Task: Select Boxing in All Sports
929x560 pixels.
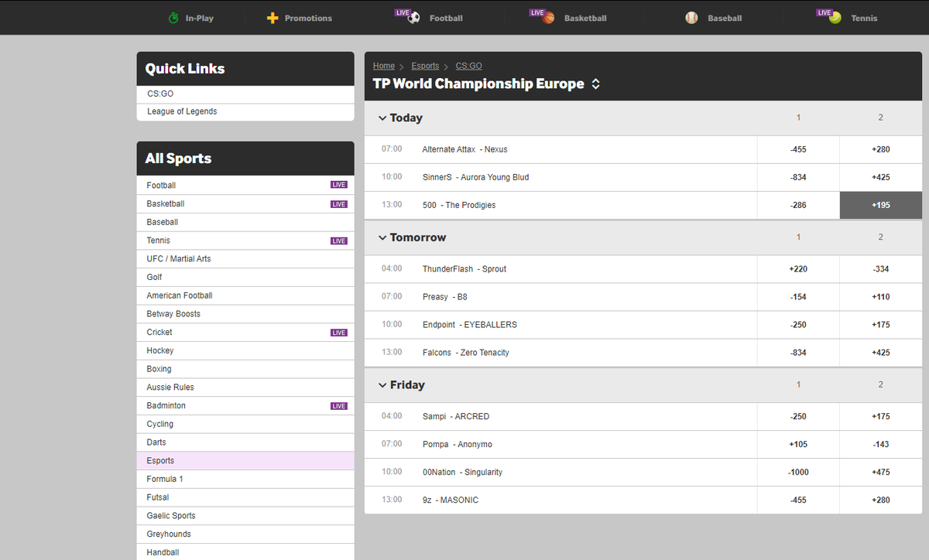Action: tap(245, 369)
